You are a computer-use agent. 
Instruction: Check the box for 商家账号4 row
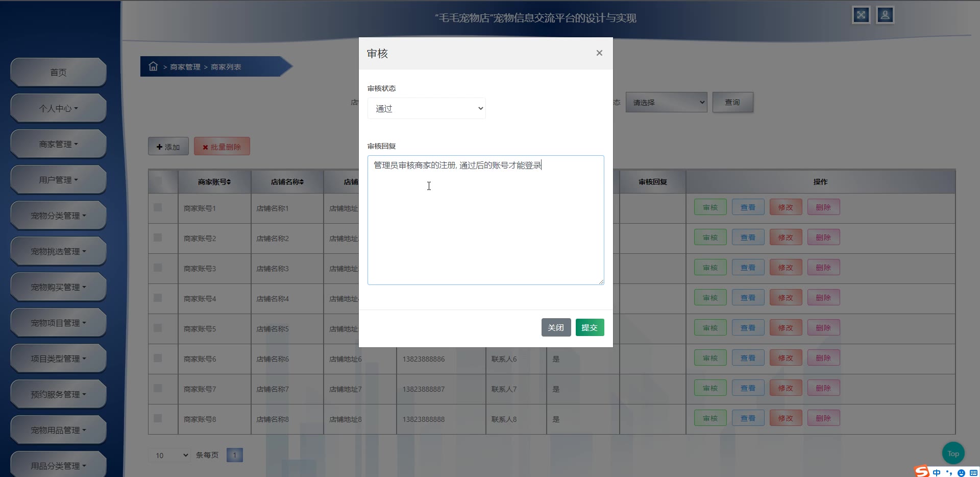pyautogui.click(x=158, y=298)
